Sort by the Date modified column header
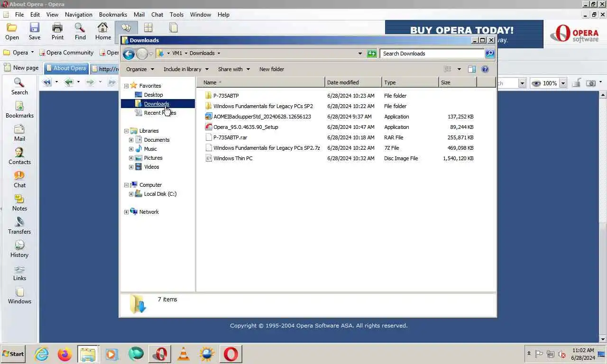The width and height of the screenshot is (607, 364). point(353,82)
